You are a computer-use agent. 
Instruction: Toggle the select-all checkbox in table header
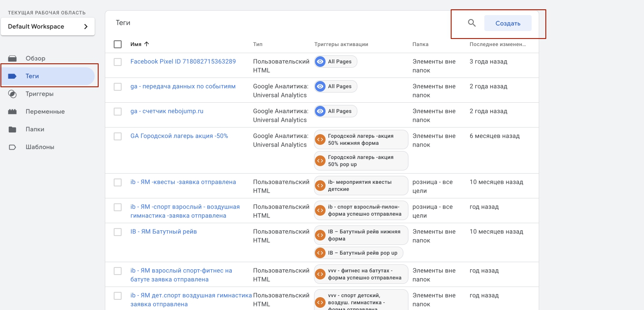click(x=118, y=44)
